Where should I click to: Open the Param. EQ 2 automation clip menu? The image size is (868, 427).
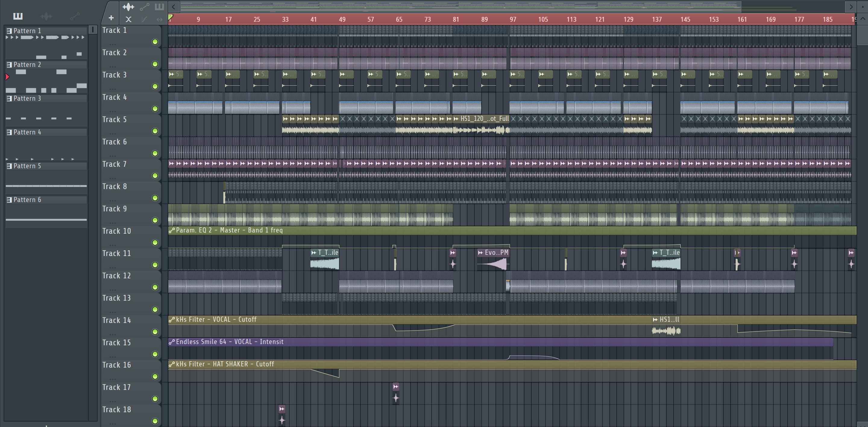171,230
